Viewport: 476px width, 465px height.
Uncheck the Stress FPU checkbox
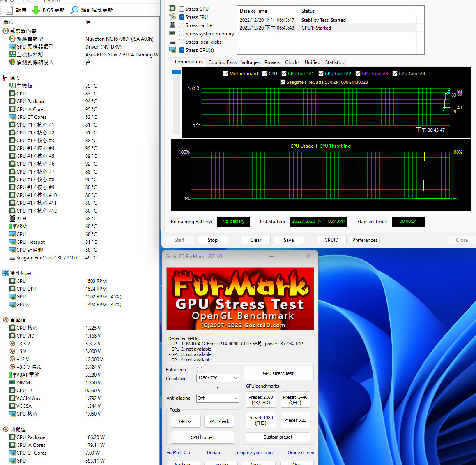click(x=182, y=17)
